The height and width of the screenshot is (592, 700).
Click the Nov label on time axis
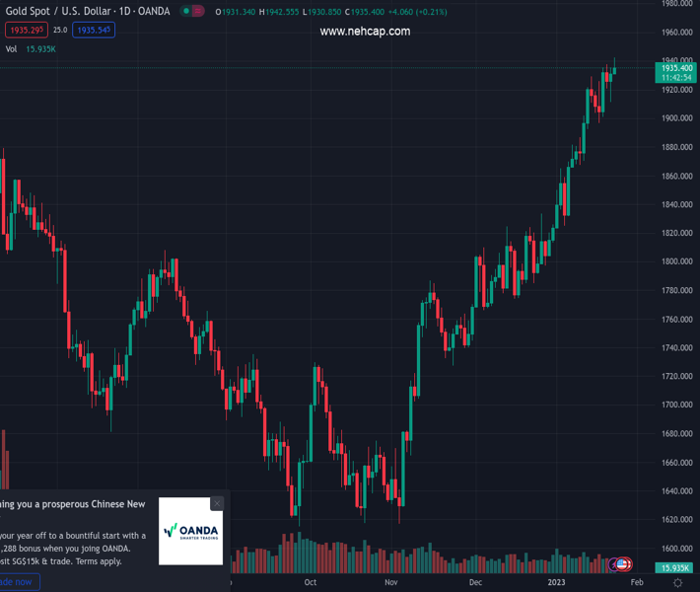click(x=391, y=583)
